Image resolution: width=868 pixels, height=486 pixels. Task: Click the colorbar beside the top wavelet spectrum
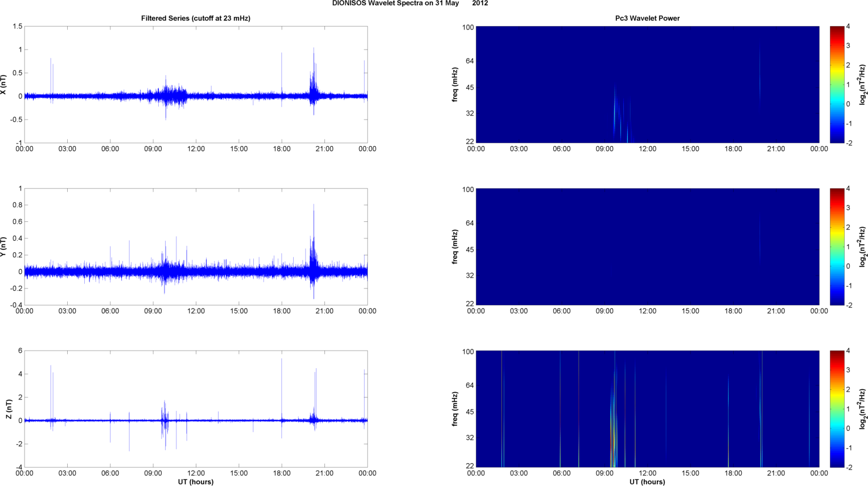837,84
